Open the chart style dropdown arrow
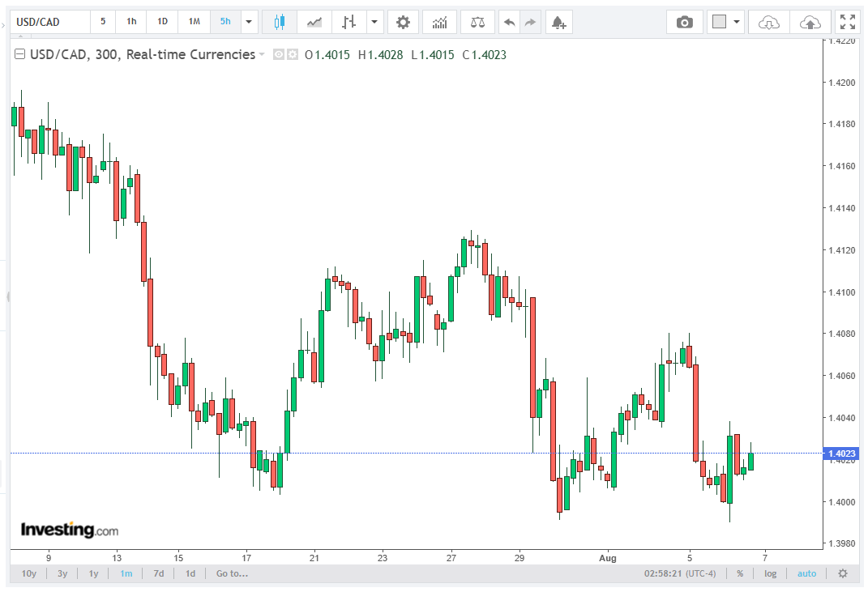 pyautogui.click(x=374, y=22)
